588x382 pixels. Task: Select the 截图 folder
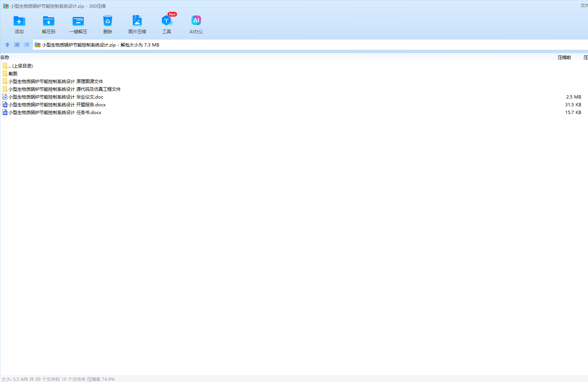13,74
